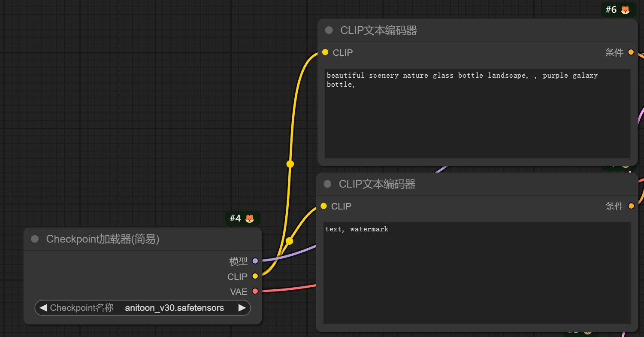Click the 条件 label on the lower encoder
The height and width of the screenshot is (337, 644).
pos(614,206)
